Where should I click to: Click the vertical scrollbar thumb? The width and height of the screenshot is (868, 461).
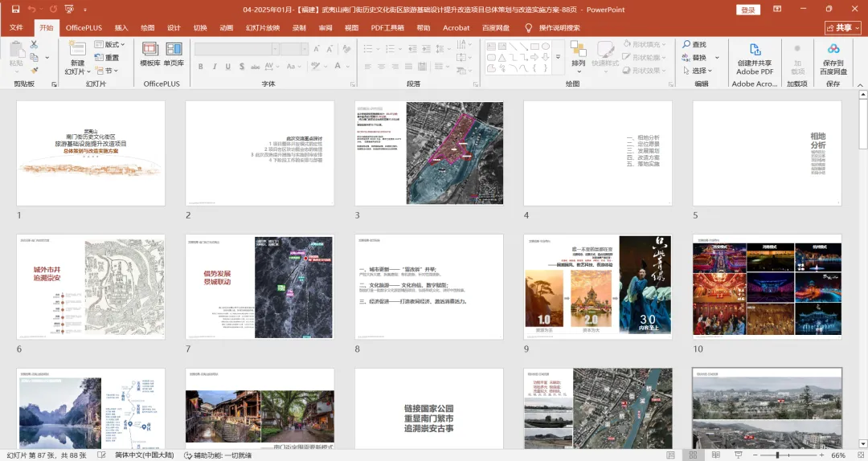862,124
